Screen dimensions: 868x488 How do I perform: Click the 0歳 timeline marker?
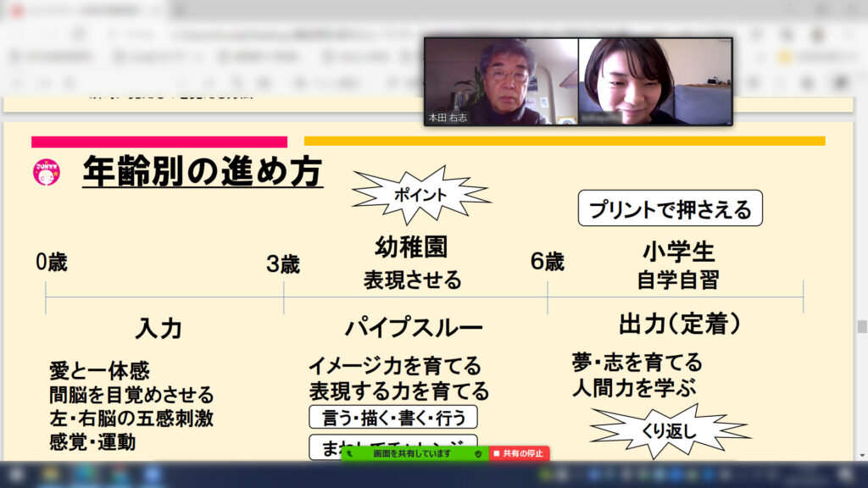pyautogui.click(x=51, y=263)
